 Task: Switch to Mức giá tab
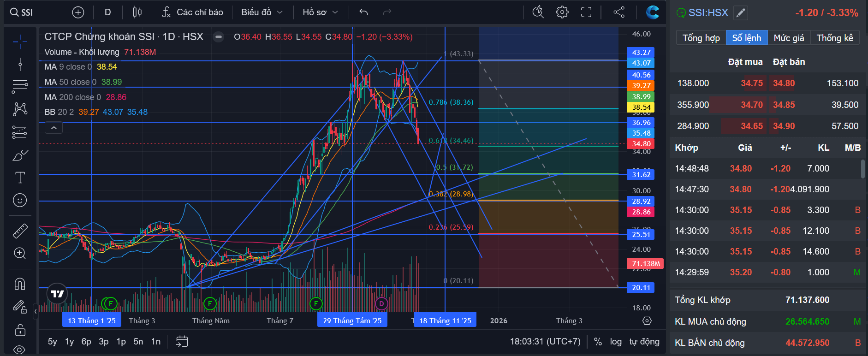click(x=789, y=38)
